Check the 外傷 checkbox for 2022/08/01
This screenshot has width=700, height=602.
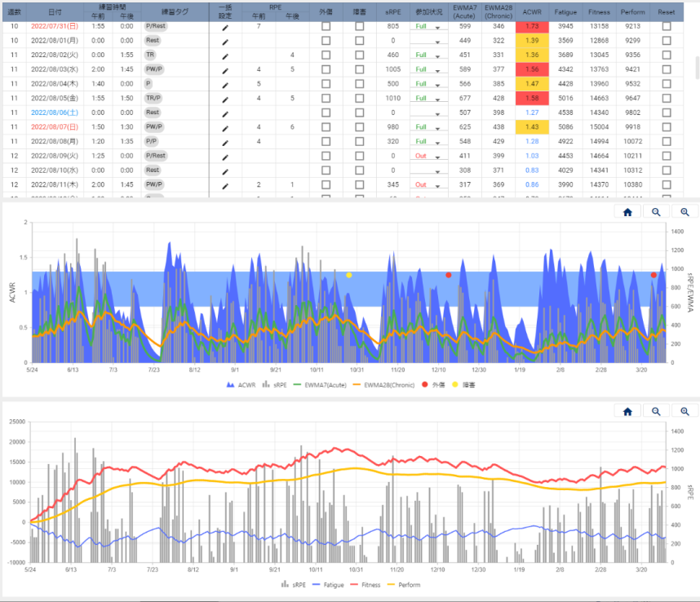tap(326, 41)
